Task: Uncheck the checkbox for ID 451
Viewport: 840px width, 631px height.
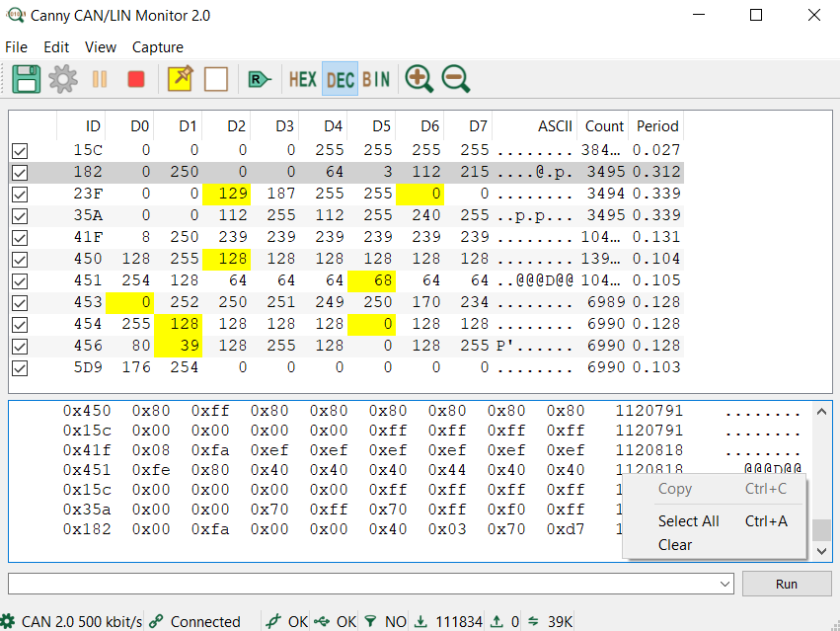Action: (20, 280)
